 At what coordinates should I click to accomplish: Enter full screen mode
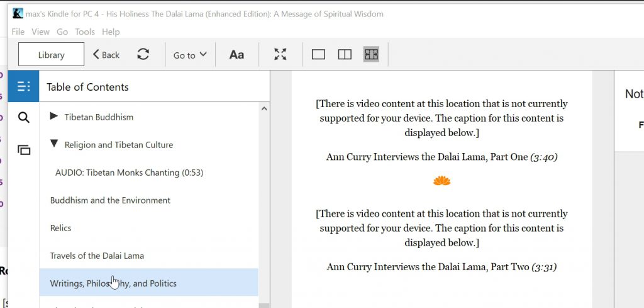point(280,55)
